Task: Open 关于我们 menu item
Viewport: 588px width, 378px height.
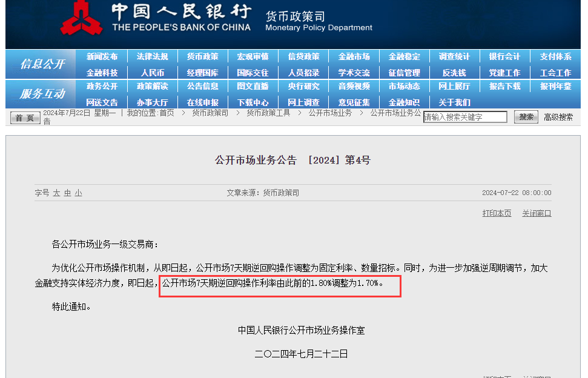Action: pos(454,102)
